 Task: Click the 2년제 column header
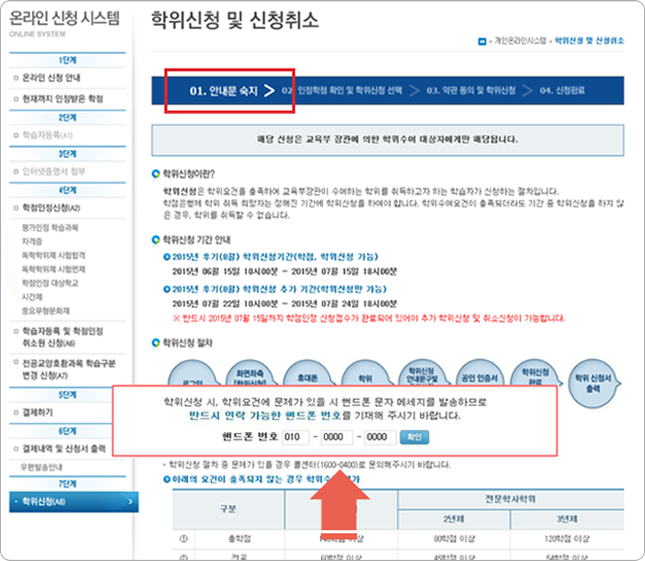(454, 519)
